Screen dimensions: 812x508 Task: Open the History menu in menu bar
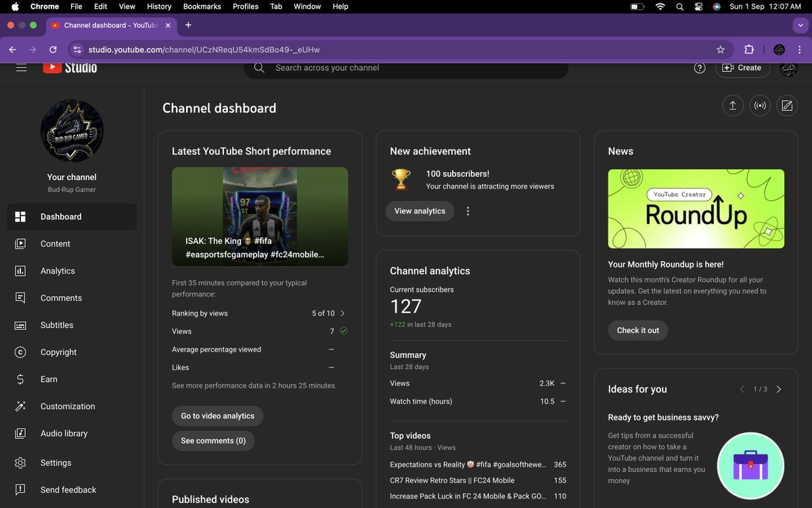coord(159,6)
